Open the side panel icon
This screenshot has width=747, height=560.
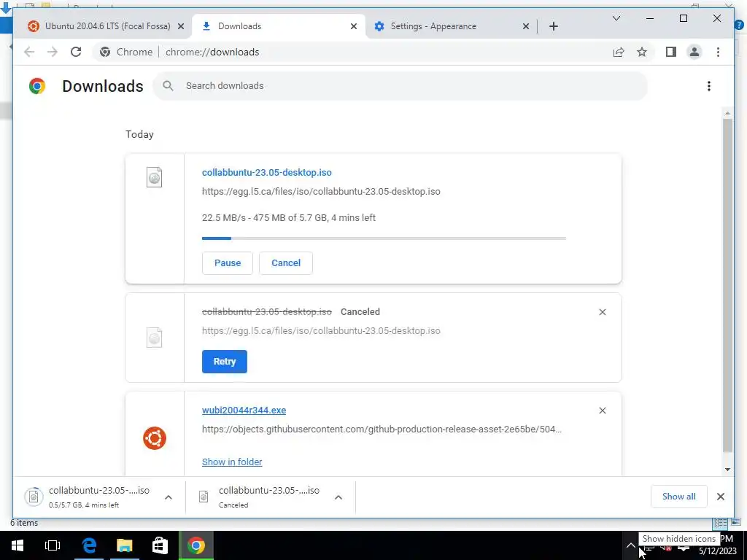[671, 52]
